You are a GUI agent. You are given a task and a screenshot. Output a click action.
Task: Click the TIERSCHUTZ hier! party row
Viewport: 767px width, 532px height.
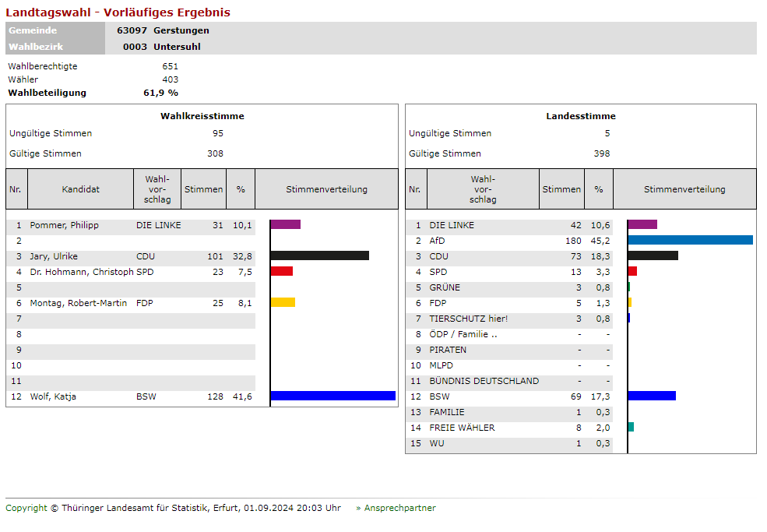coord(468,319)
